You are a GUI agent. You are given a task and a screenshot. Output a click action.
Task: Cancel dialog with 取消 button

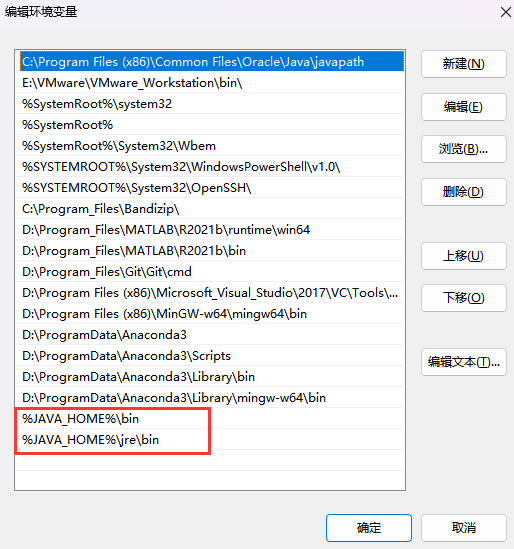click(x=464, y=528)
